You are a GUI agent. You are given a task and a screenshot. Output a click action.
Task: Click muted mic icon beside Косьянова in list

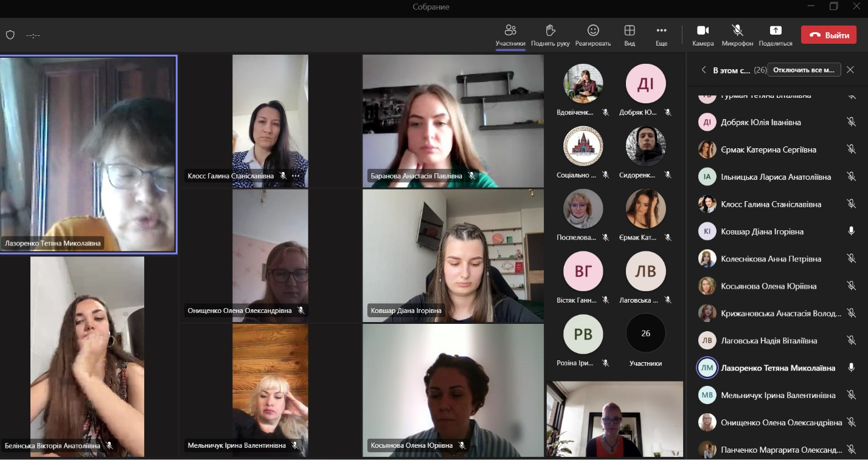click(852, 286)
